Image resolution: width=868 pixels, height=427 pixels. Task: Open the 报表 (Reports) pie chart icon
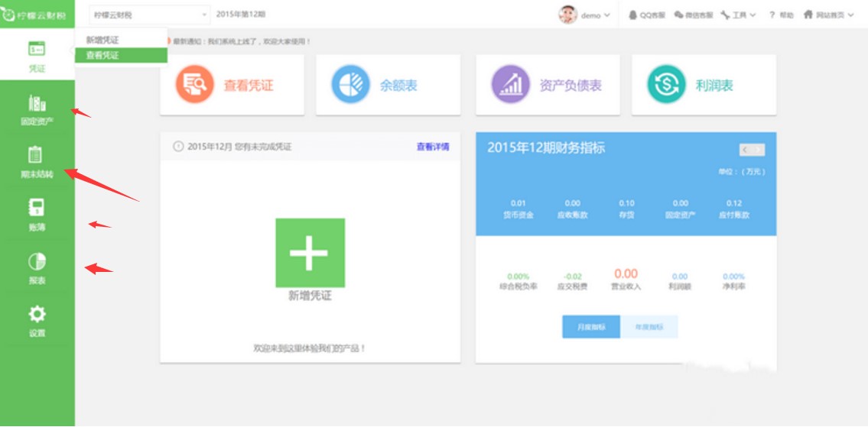(x=36, y=262)
